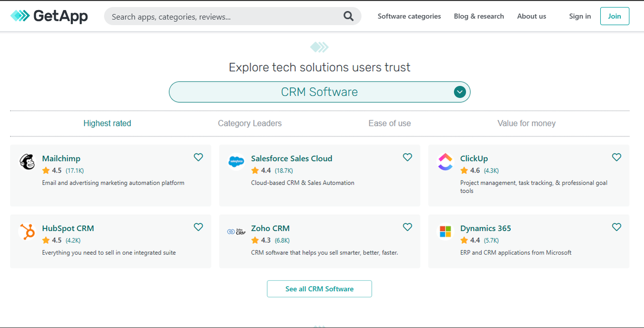Toggle the heart on the ClickUp card

coord(616,157)
